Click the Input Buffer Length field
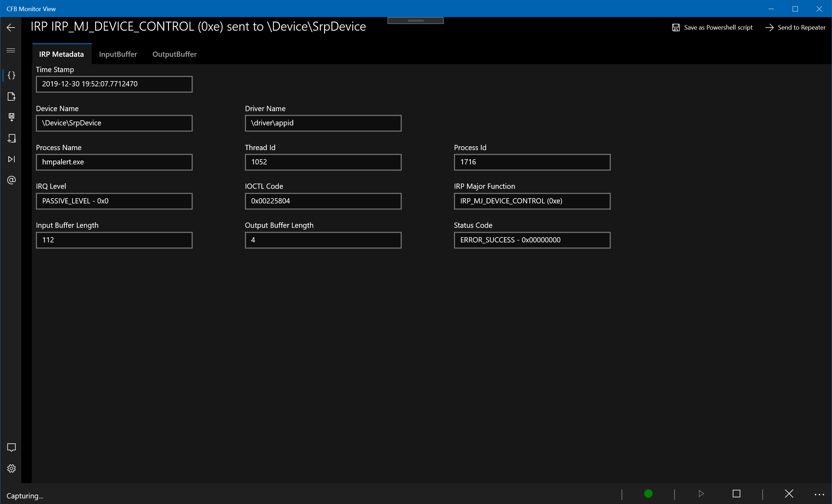Image resolution: width=832 pixels, height=504 pixels. pos(114,240)
